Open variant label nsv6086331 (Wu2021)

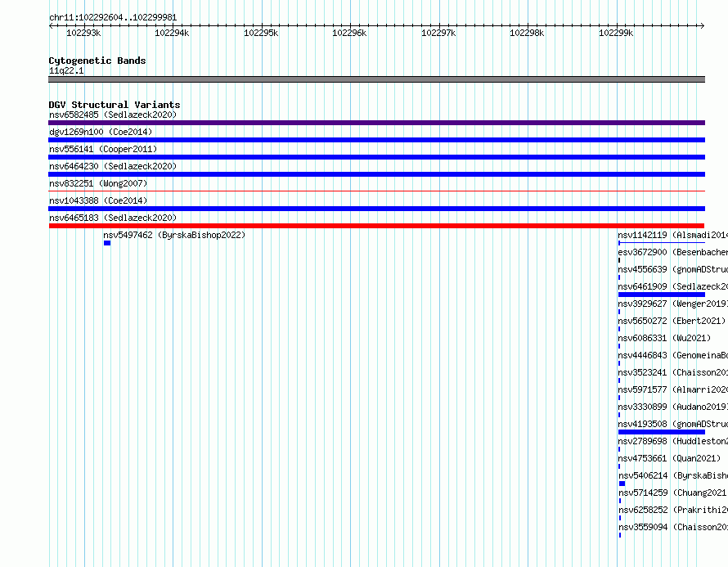coord(664,338)
